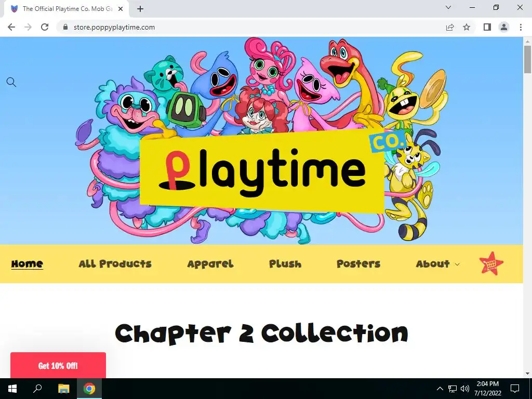The height and width of the screenshot is (399, 532).
Task: Select Chrome icon in taskbar
Action: (x=89, y=389)
